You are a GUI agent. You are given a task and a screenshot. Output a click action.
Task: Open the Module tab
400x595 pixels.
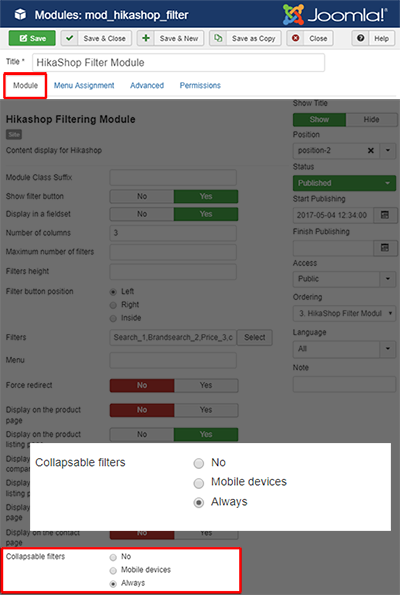25,85
